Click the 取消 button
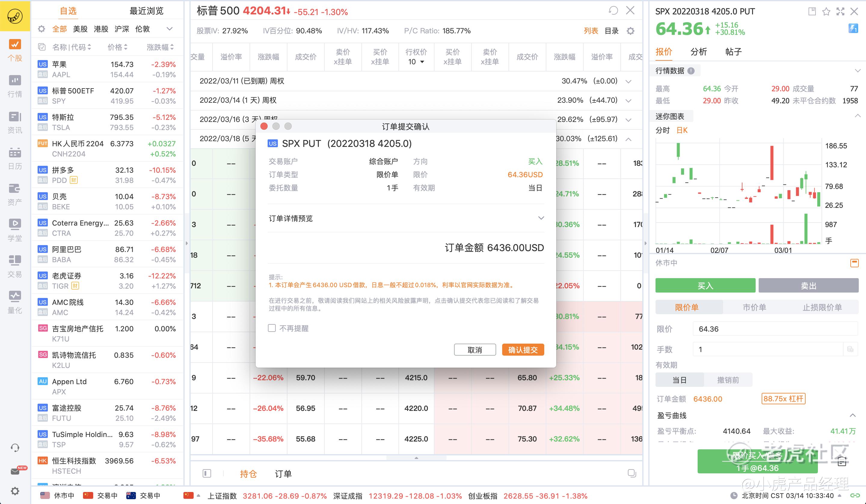 [474, 350]
